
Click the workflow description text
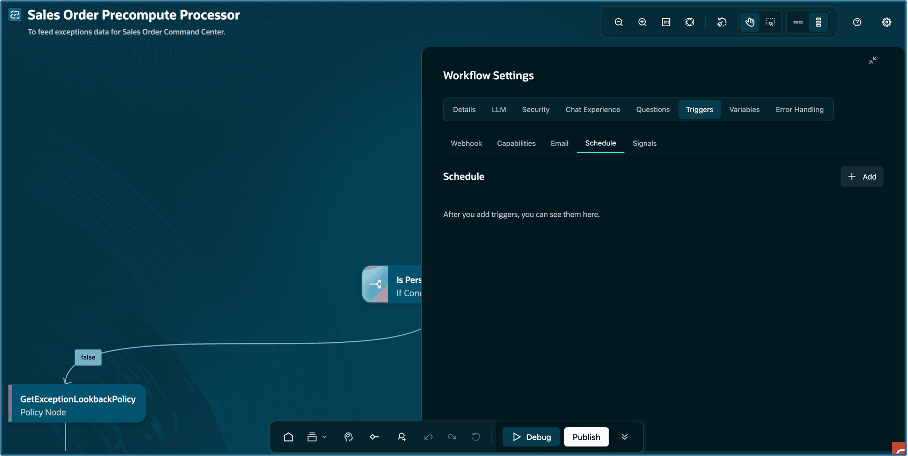pyautogui.click(x=126, y=32)
